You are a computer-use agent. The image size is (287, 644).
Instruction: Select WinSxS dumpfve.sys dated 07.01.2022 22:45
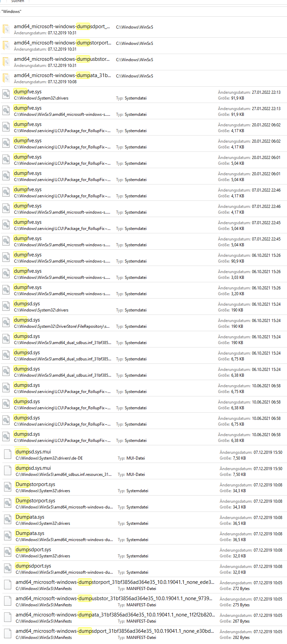click(28, 238)
